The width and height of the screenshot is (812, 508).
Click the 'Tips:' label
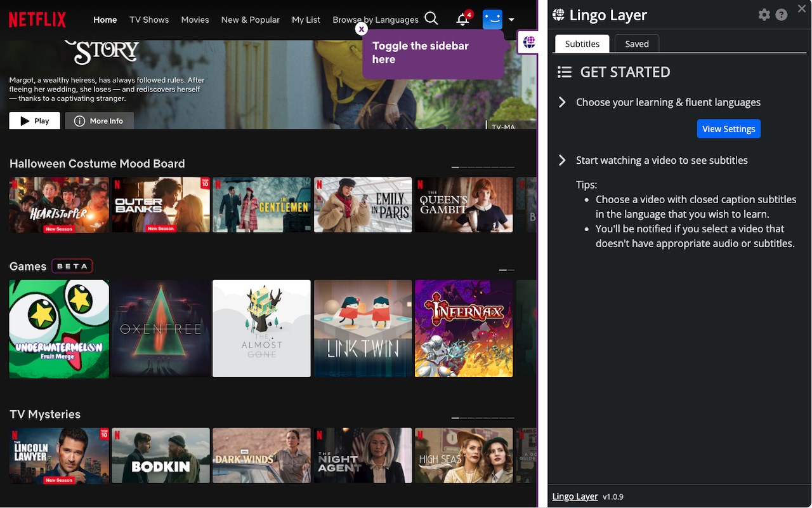586,185
